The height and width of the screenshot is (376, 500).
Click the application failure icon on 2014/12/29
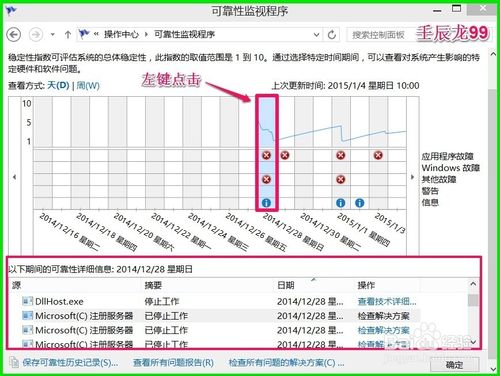[x=285, y=155]
